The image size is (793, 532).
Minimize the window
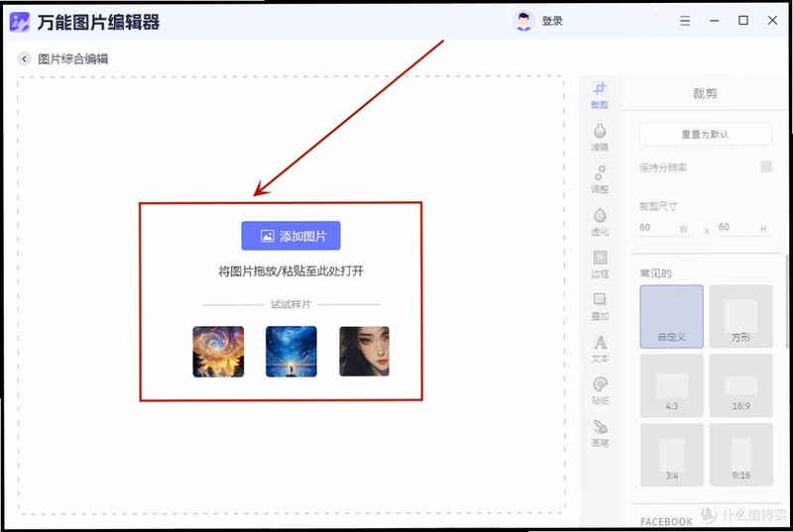click(x=714, y=21)
